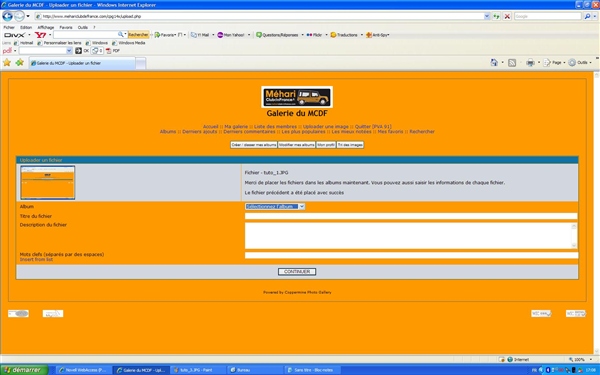Screen dimensions: 600x375
Task: Click the Titre du fichier input field
Action: [x=411, y=216]
